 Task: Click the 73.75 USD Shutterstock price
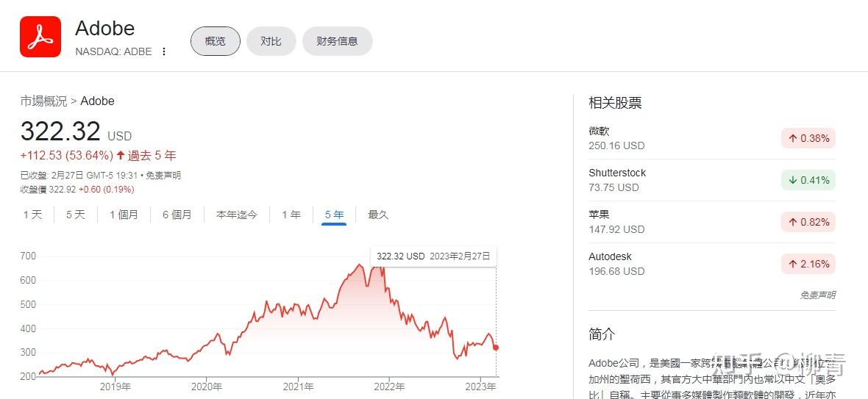pyautogui.click(x=614, y=187)
